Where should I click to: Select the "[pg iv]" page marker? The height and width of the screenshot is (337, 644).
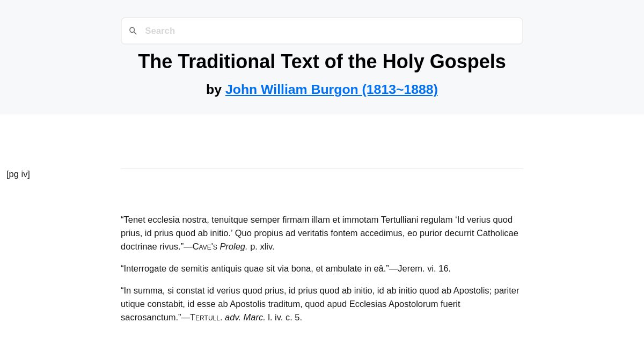(18, 174)
